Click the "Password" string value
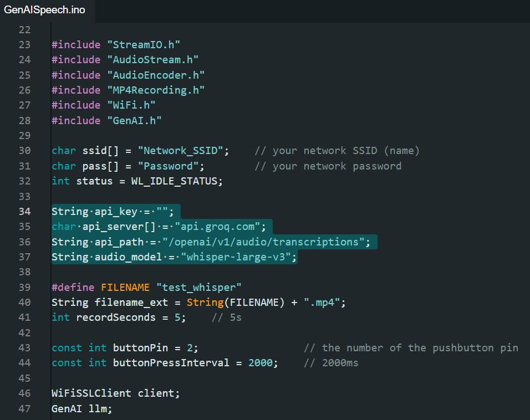Viewport: 530px width, 420px height. pos(168,166)
